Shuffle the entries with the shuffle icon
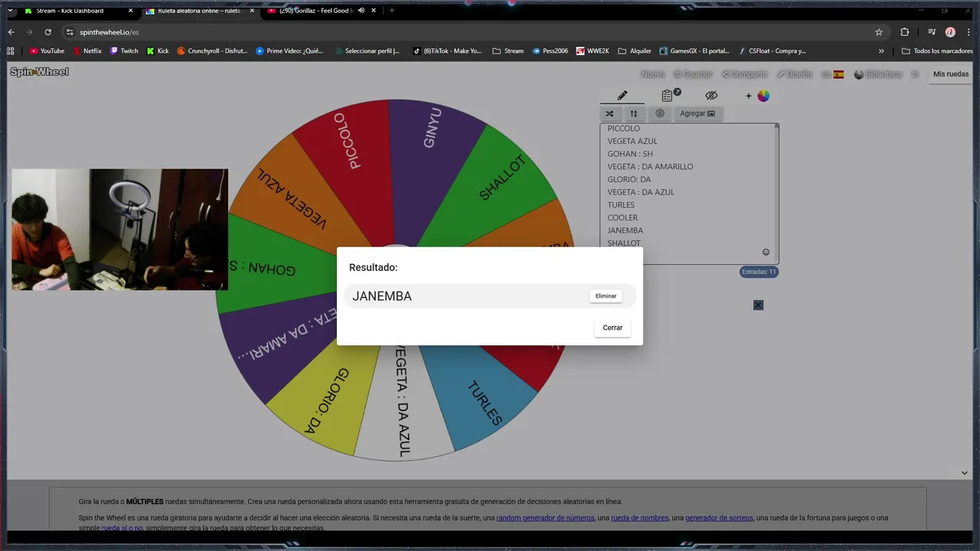 pos(609,113)
